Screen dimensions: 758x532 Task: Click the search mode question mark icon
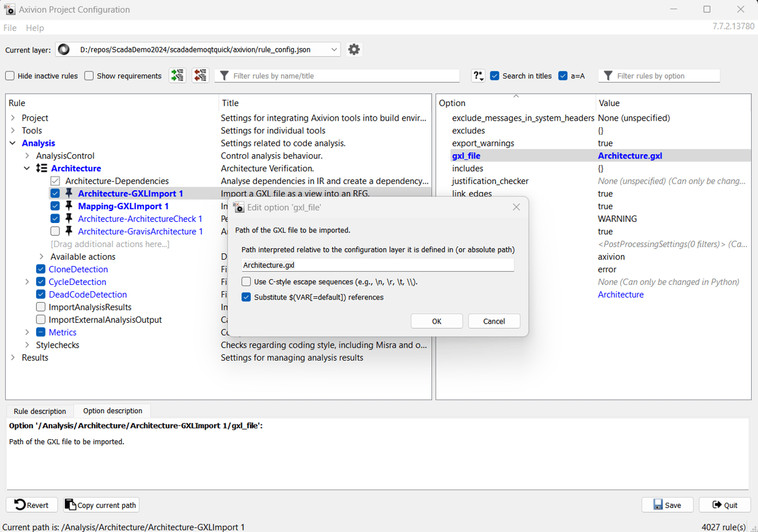(x=478, y=76)
